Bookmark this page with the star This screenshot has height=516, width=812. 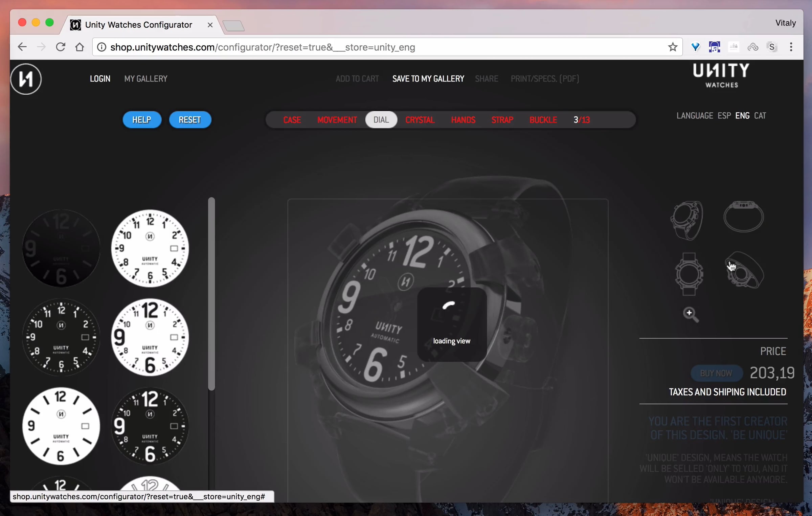click(673, 47)
